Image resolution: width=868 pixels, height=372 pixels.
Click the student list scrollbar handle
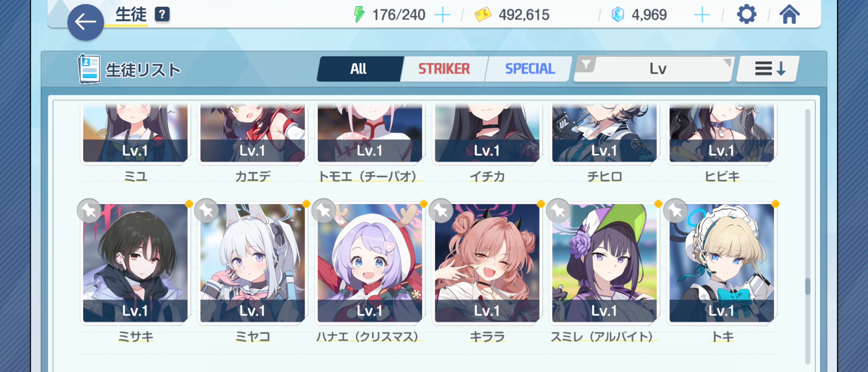(807, 286)
